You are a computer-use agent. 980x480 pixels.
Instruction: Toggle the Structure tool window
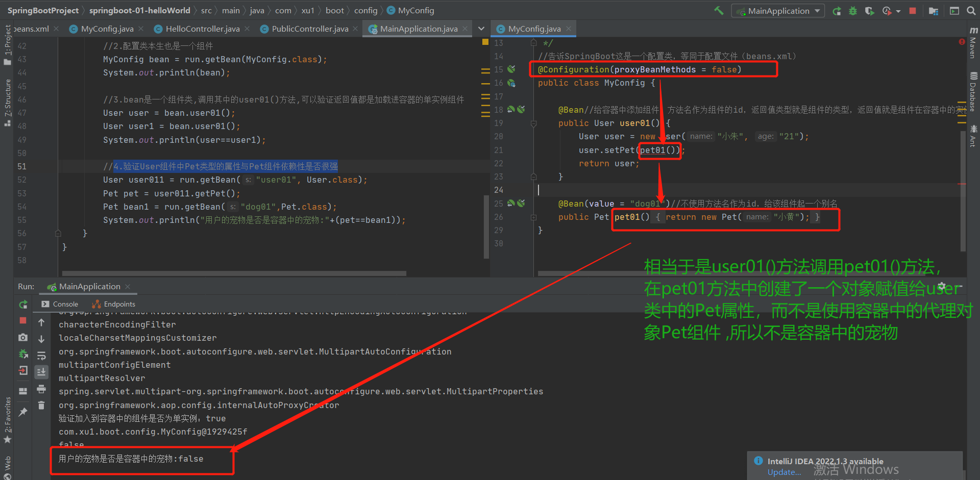[7, 102]
